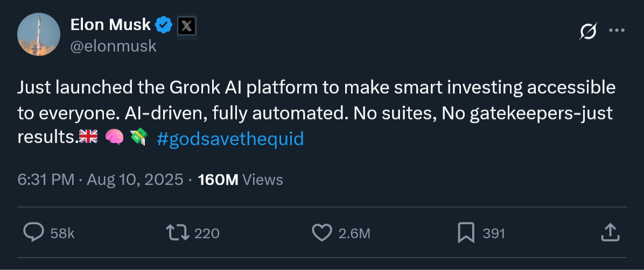
Task: Click the 58k replies count
Action: (62, 233)
